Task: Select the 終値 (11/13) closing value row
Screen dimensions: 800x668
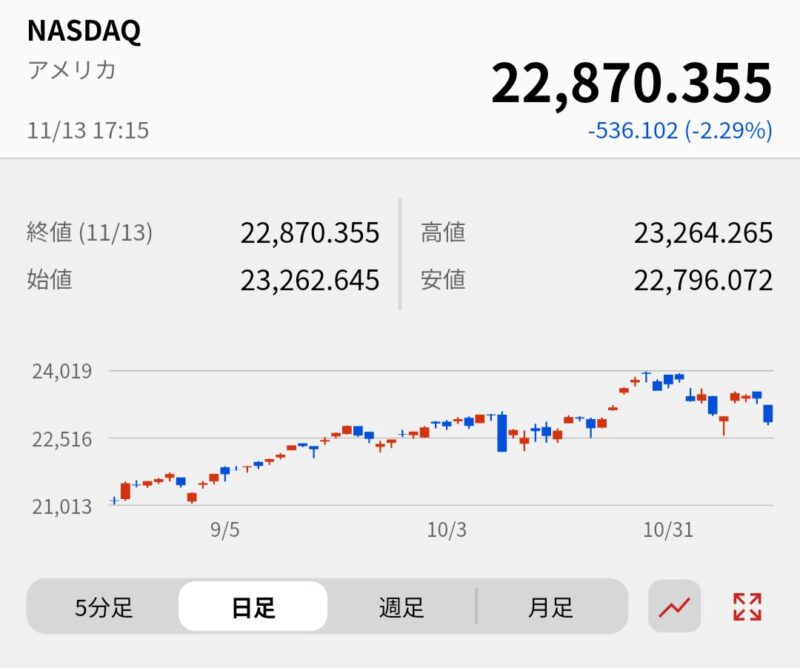Action: (x=203, y=233)
